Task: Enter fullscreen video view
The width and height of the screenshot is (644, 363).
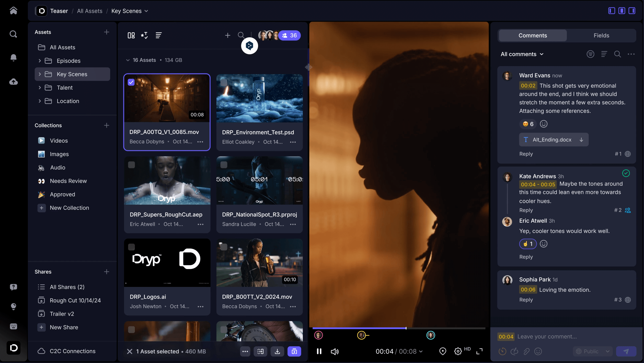Action: pos(479,351)
